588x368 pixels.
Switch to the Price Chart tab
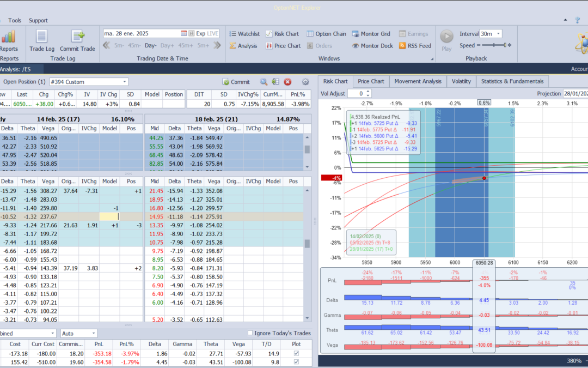click(371, 81)
